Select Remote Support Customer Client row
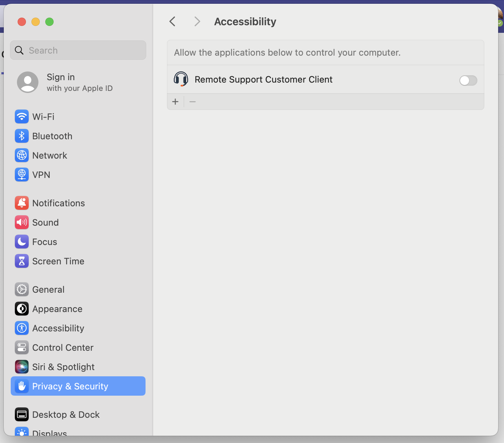Screen dimensions: 504x443 pyautogui.click(x=325, y=79)
